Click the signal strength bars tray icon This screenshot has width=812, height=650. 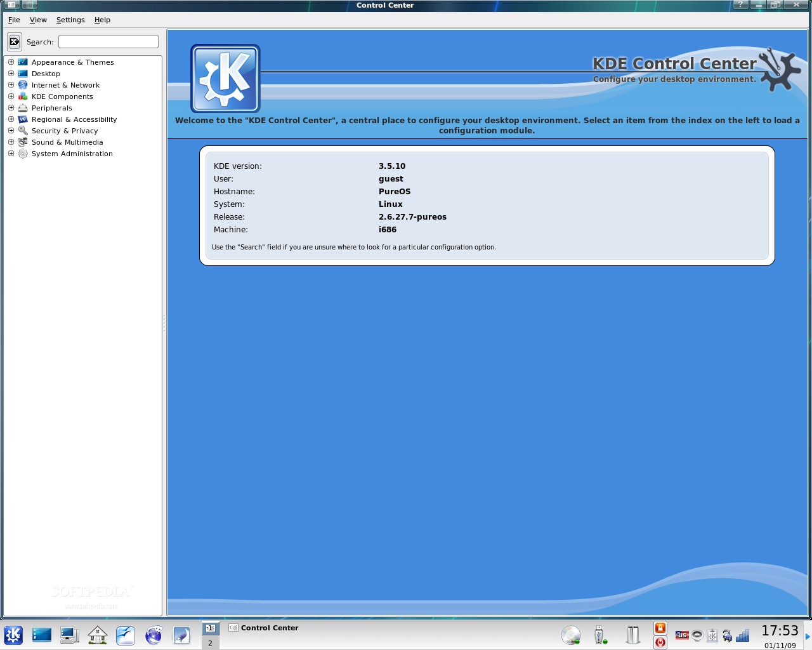[x=743, y=635]
